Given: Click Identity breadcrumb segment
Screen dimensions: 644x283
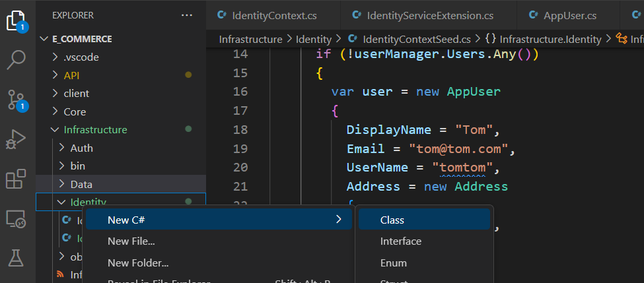Looking at the screenshot, I should pyautogui.click(x=313, y=40).
